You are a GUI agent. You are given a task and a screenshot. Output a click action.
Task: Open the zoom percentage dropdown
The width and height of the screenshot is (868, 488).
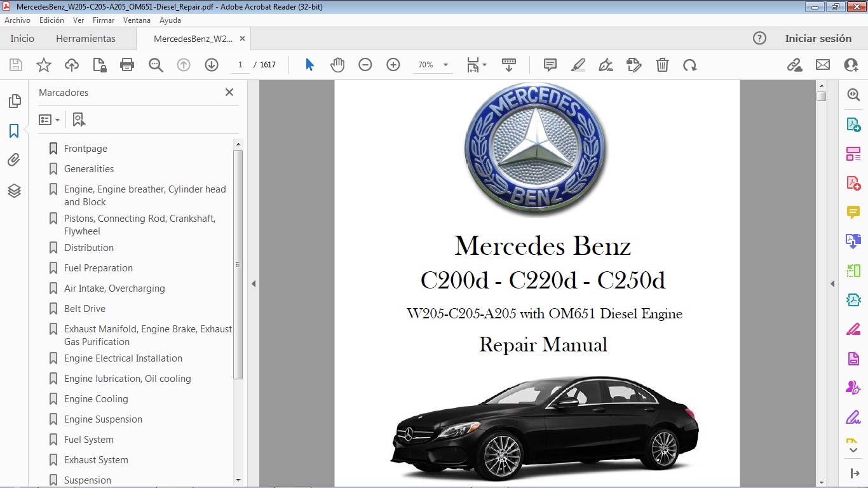click(445, 65)
